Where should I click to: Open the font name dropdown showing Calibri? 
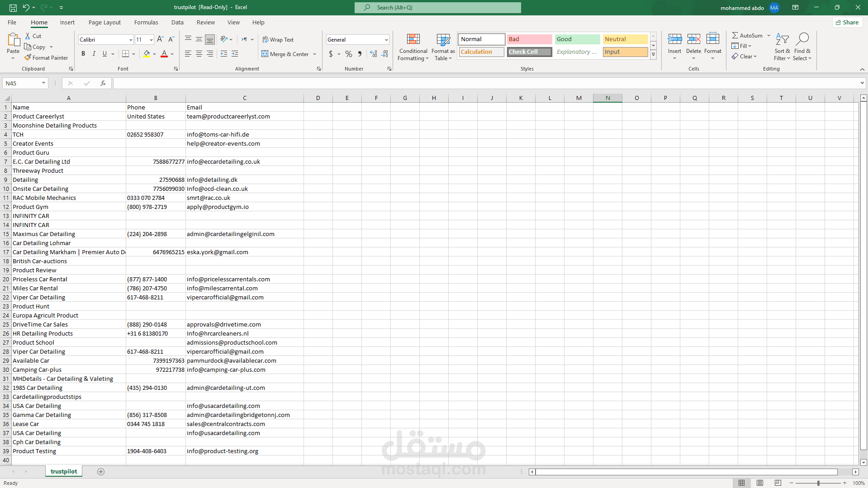(x=131, y=40)
